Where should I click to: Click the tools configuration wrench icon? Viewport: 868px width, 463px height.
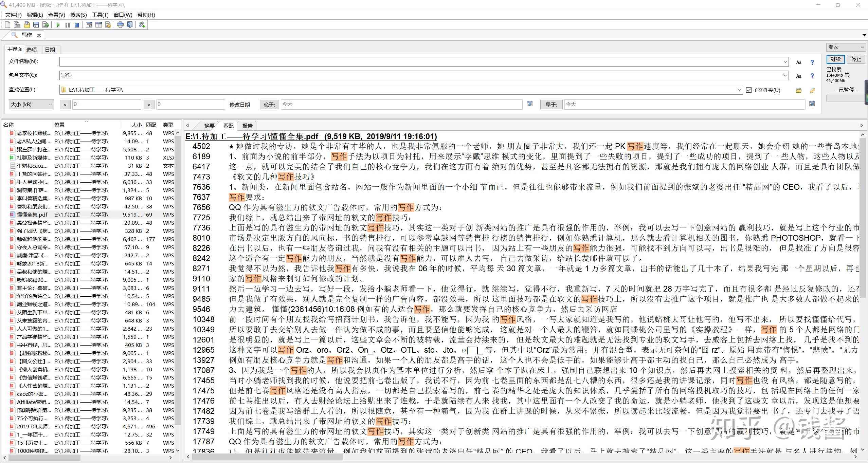(142, 25)
